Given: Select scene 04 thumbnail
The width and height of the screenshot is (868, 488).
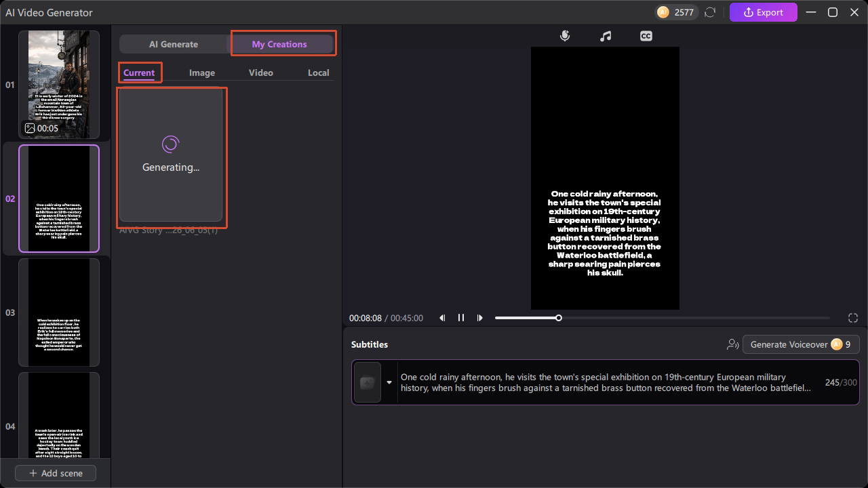Looking at the screenshot, I should (x=59, y=415).
